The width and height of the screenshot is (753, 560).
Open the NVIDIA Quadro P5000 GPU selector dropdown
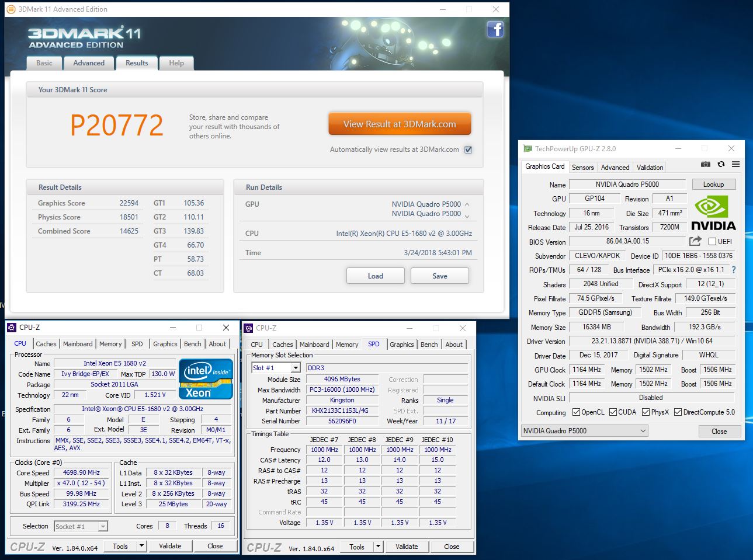coord(585,431)
